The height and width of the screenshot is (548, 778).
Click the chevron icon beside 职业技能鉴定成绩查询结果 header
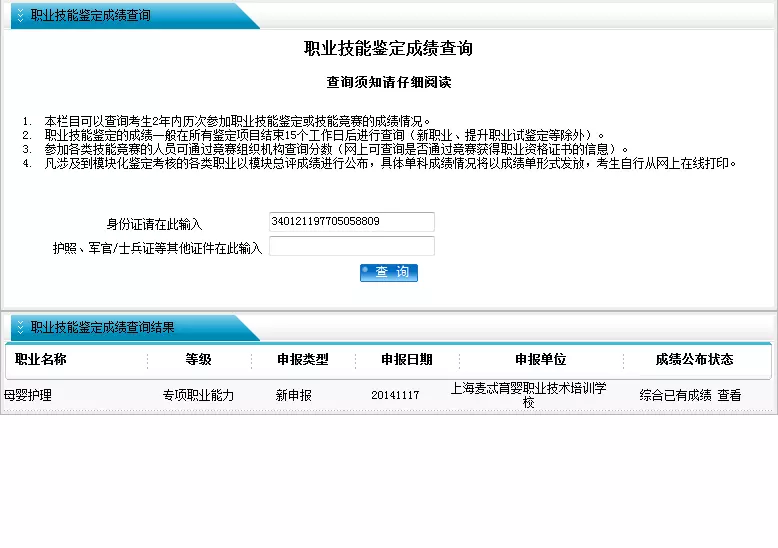[20, 327]
